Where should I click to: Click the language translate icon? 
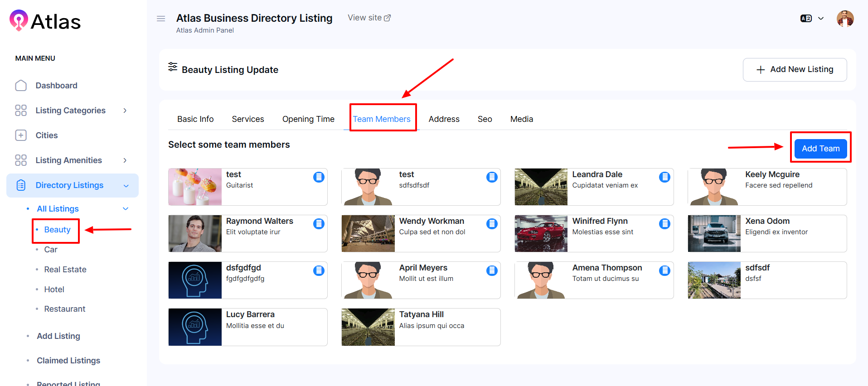coord(806,19)
